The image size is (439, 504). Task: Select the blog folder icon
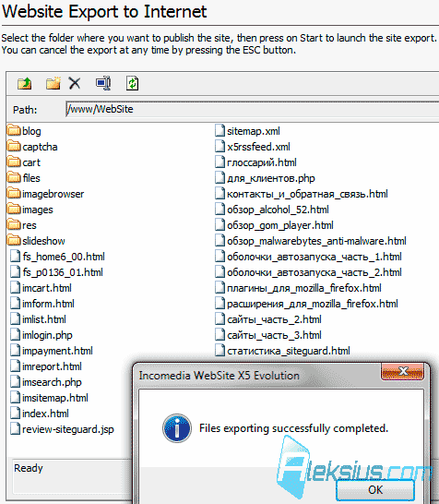pyautogui.click(x=14, y=130)
